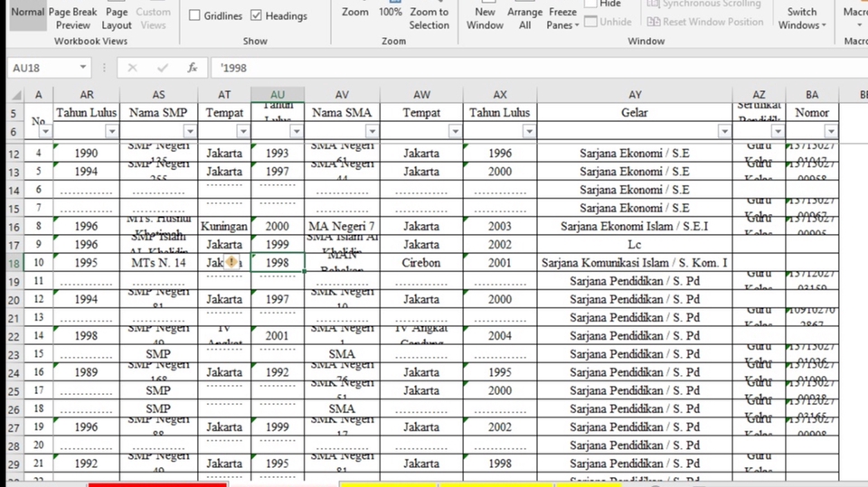Select the Lc cell in Gelar column
This screenshot has width=868, height=487.
point(635,245)
